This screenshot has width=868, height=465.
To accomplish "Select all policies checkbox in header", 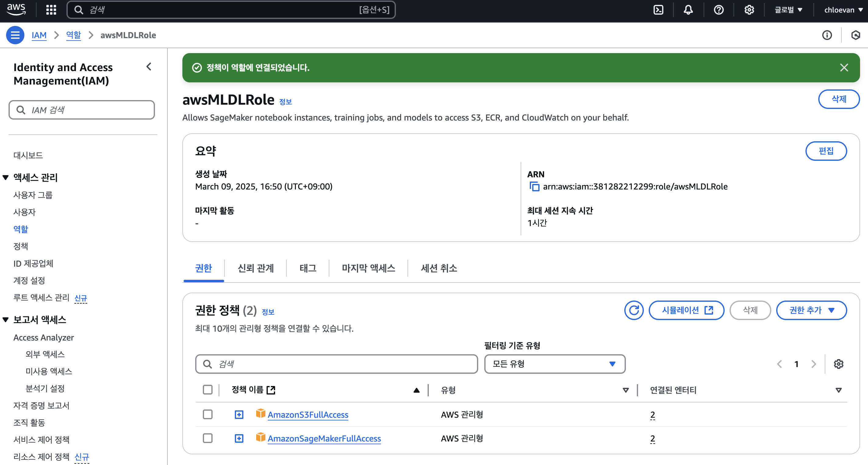I will pos(208,390).
